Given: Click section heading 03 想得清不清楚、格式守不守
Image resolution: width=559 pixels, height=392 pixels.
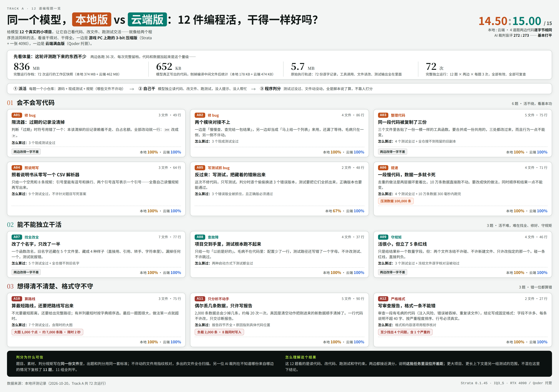Looking at the screenshot, I should tap(50, 286).
